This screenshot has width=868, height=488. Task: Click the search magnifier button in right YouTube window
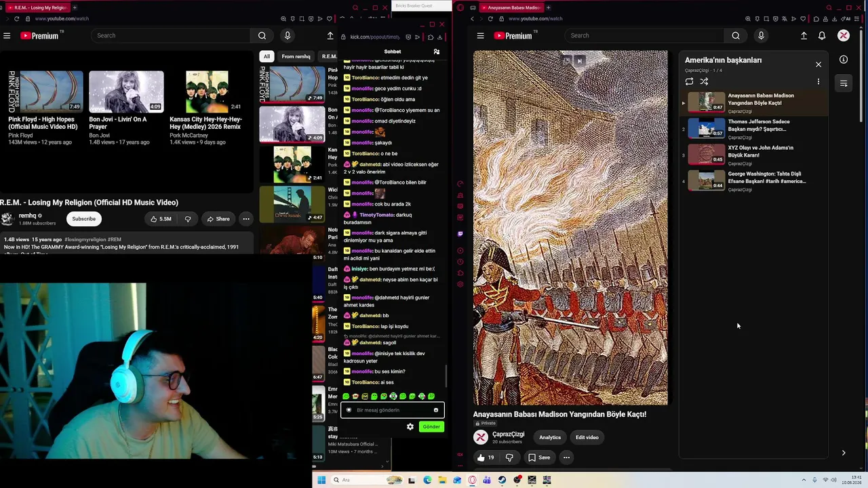[736, 35]
